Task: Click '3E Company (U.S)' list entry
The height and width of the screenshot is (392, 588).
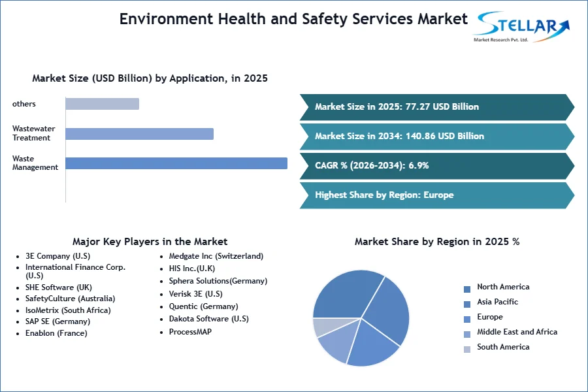Action: (x=57, y=256)
